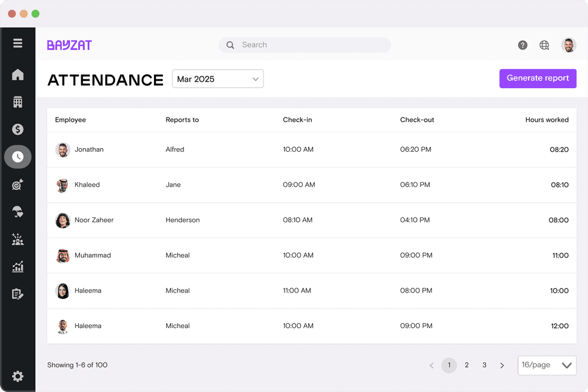Open the Mar 2025 month selector
The width and height of the screenshot is (588, 392).
(218, 78)
